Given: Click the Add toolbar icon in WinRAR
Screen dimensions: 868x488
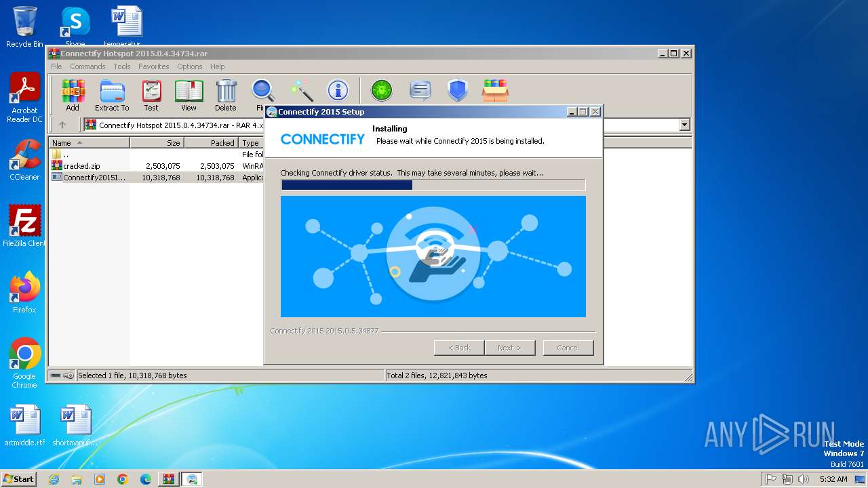Looking at the screenshot, I should (x=73, y=95).
